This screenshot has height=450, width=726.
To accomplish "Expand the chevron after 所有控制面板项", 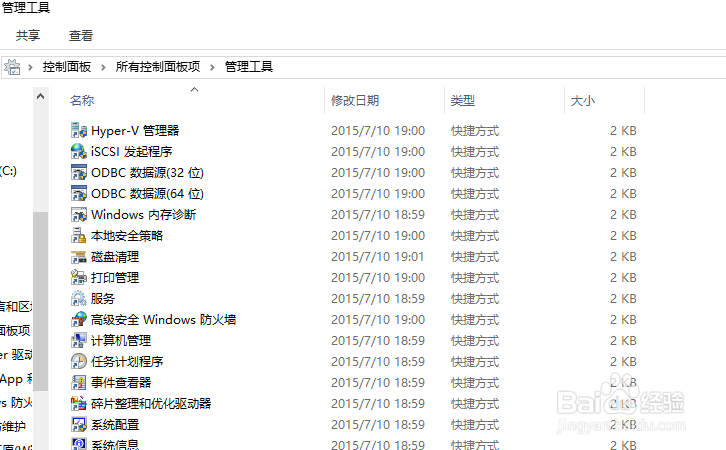I will pos(213,68).
